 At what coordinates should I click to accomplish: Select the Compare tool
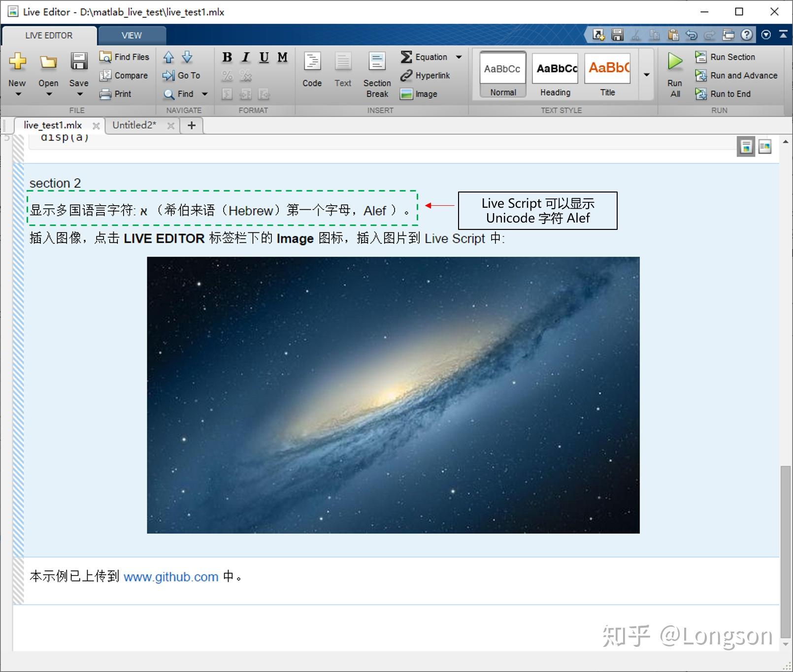click(x=124, y=75)
